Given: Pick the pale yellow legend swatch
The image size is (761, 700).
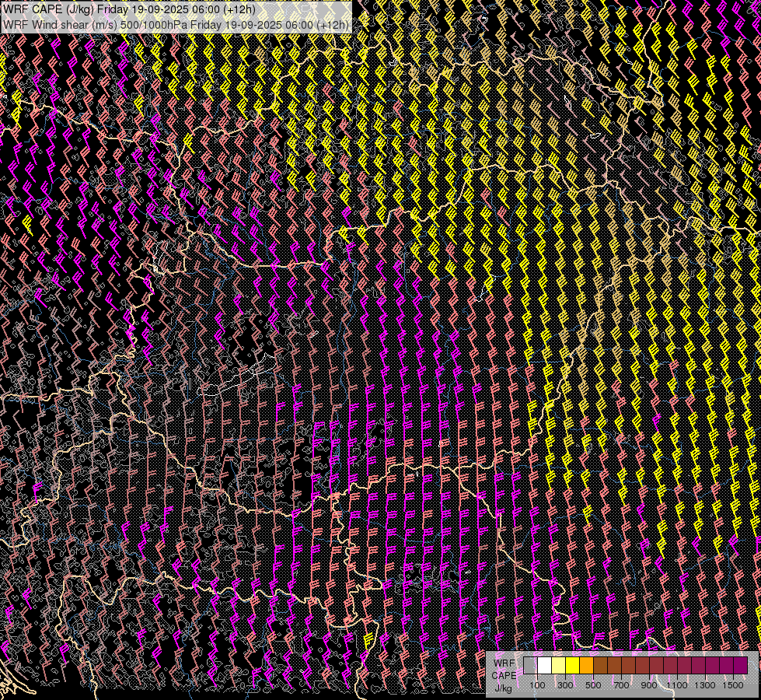Looking at the screenshot, I should pos(558,666).
